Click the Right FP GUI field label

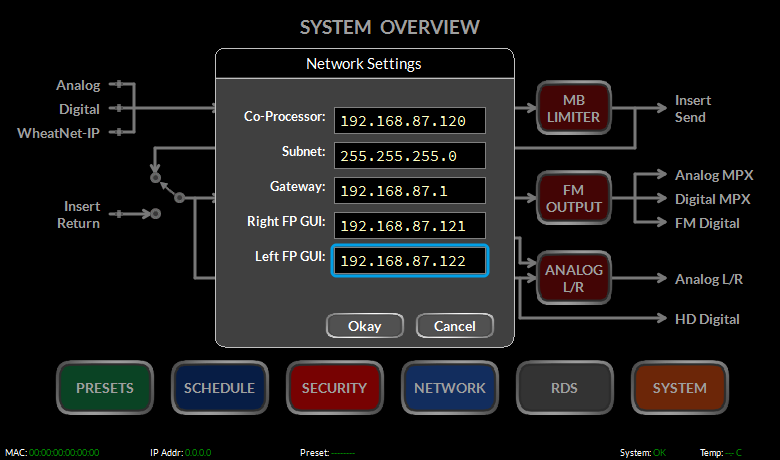pyautogui.click(x=286, y=221)
